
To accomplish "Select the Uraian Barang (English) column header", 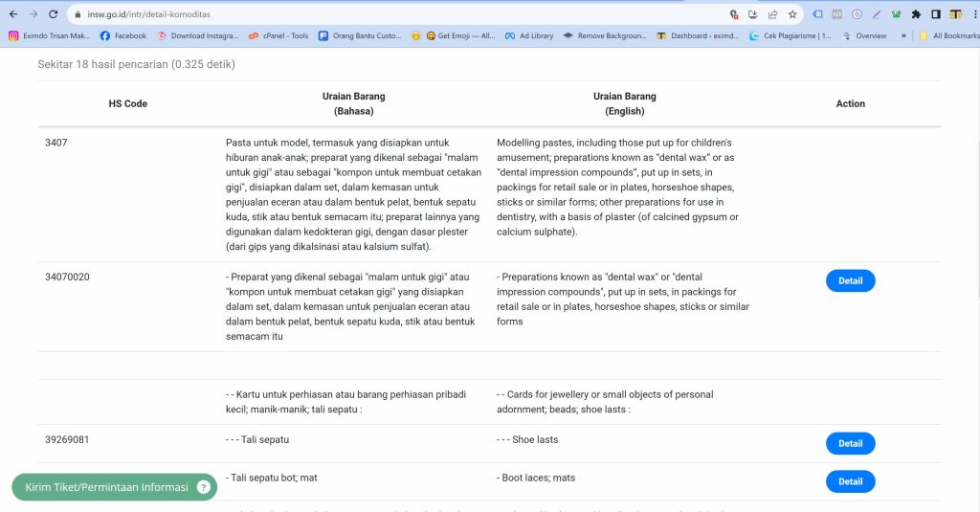I will click(x=624, y=103).
